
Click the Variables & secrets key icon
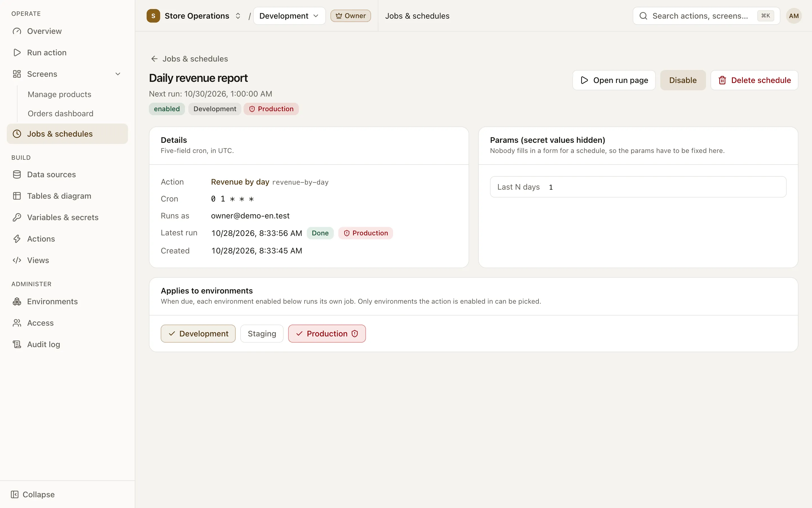pos(17,217)
